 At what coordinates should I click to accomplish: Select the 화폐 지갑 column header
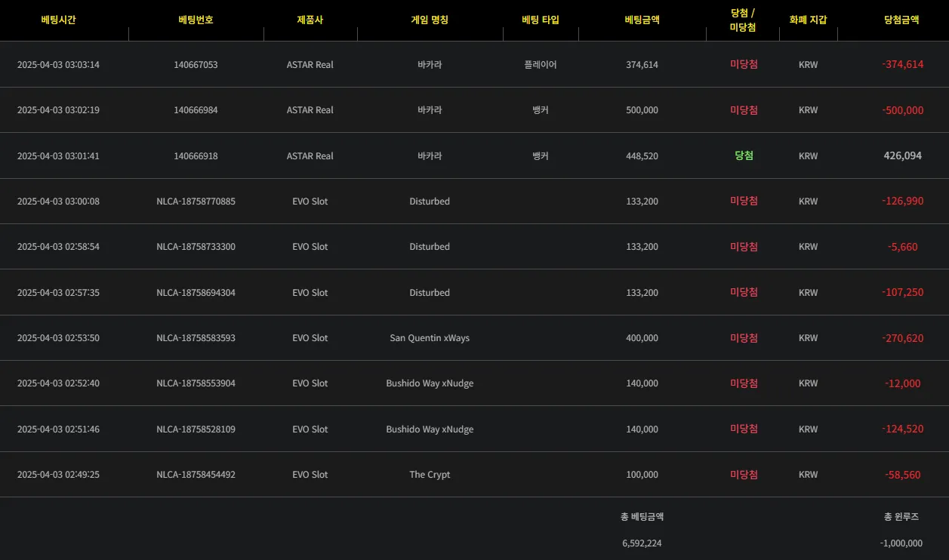[808, 20]
